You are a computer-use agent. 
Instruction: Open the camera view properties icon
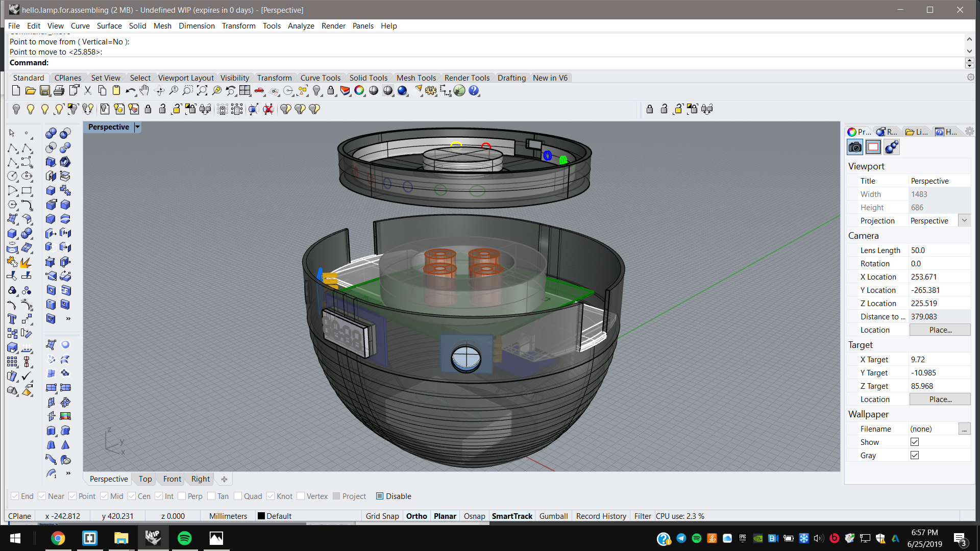855,147
